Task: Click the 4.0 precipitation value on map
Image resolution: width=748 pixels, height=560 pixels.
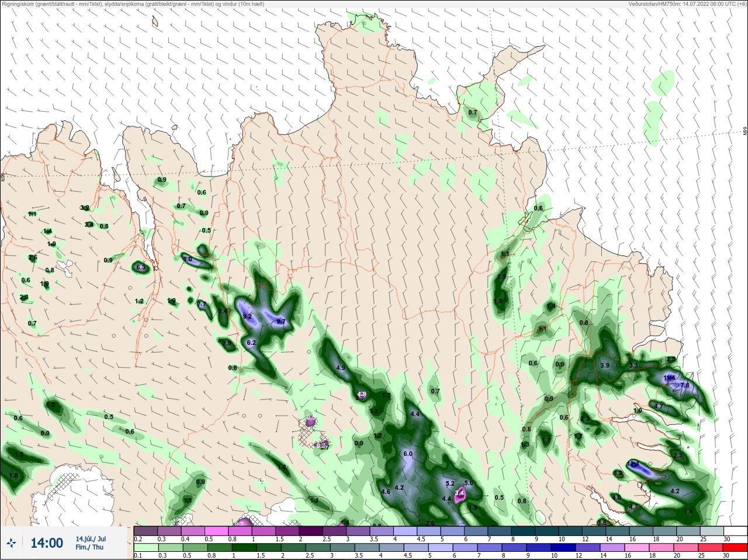Action: point(617,497)
